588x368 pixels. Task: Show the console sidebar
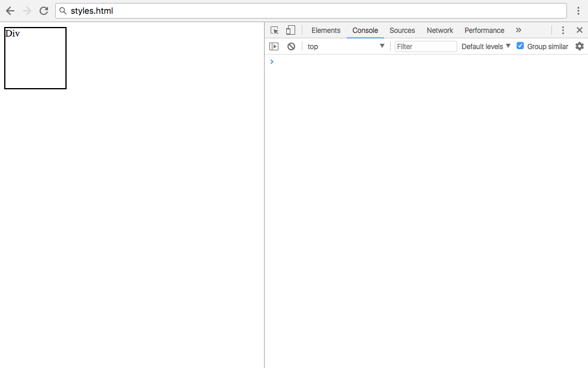tap(274, 46)
